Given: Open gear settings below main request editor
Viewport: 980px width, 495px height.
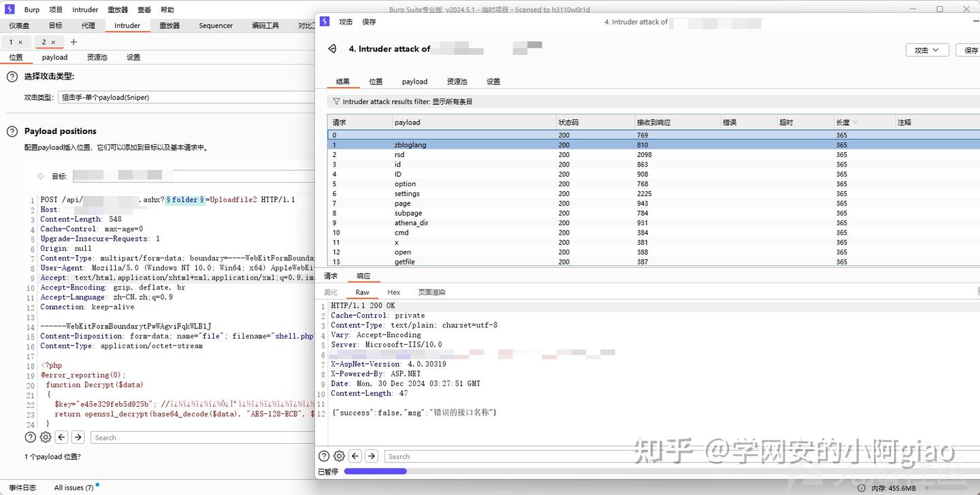Looking at the screenshot, I should click(46, 437).
